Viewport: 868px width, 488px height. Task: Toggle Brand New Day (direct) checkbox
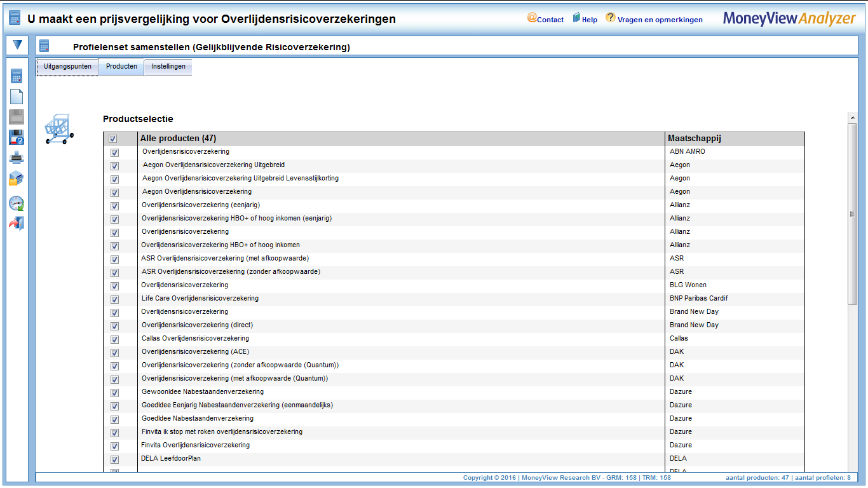tap(114, 326)
